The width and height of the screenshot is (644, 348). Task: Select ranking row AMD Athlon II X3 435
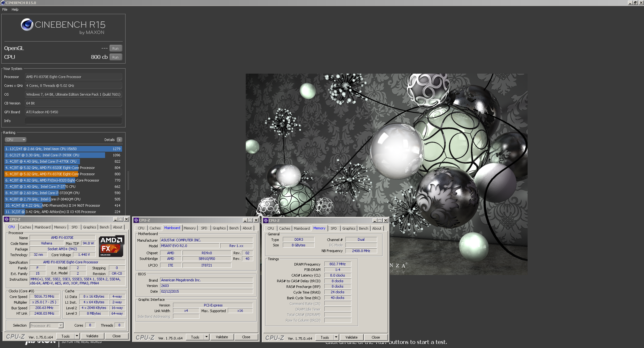tap(63, 212)
